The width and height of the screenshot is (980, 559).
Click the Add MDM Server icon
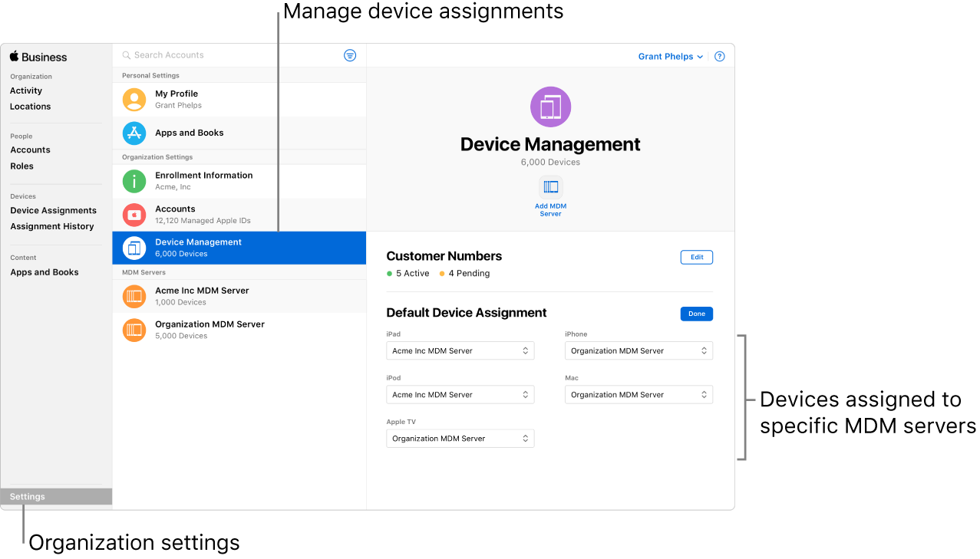[x=550, y=187]
